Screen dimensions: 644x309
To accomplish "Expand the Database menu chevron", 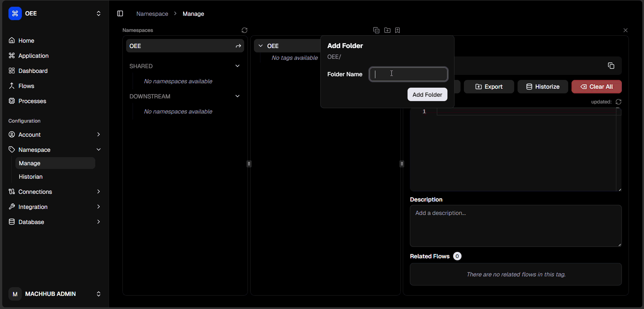I will (x=99, y=222).
